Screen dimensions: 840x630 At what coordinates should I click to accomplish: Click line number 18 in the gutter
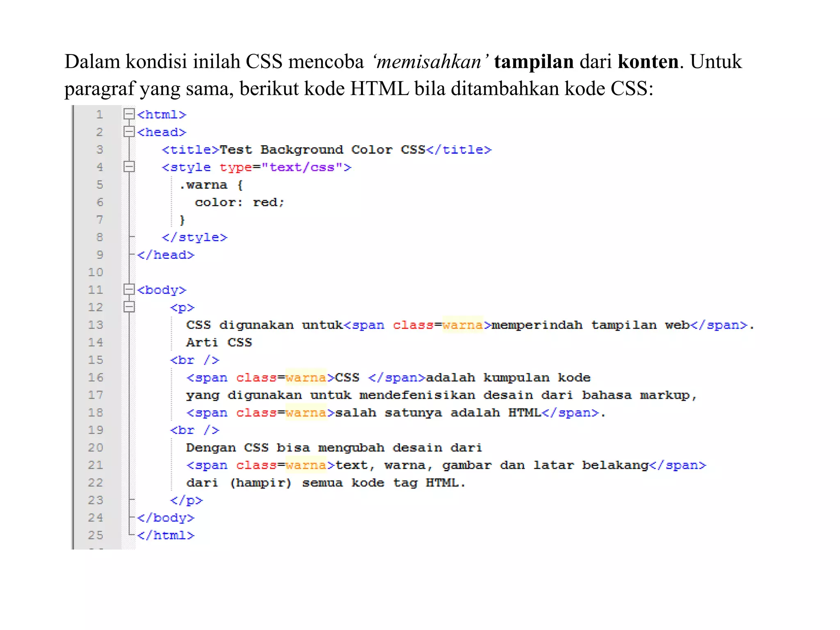tap(96, 412)
